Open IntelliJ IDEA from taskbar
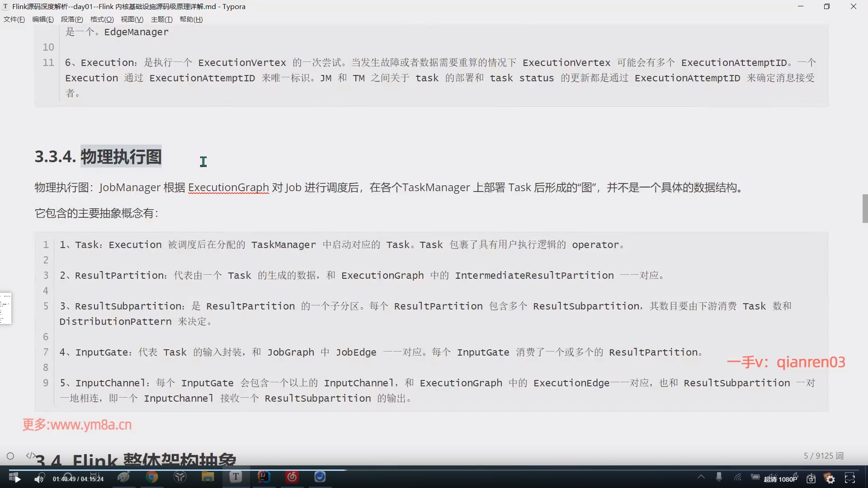Viewport: 868px width, 488px height. pos(264,477)
